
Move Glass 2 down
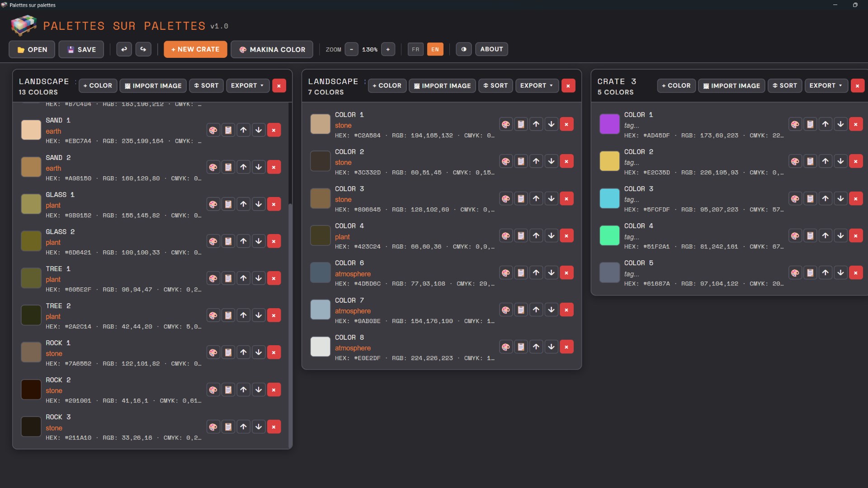pos(259,241)
